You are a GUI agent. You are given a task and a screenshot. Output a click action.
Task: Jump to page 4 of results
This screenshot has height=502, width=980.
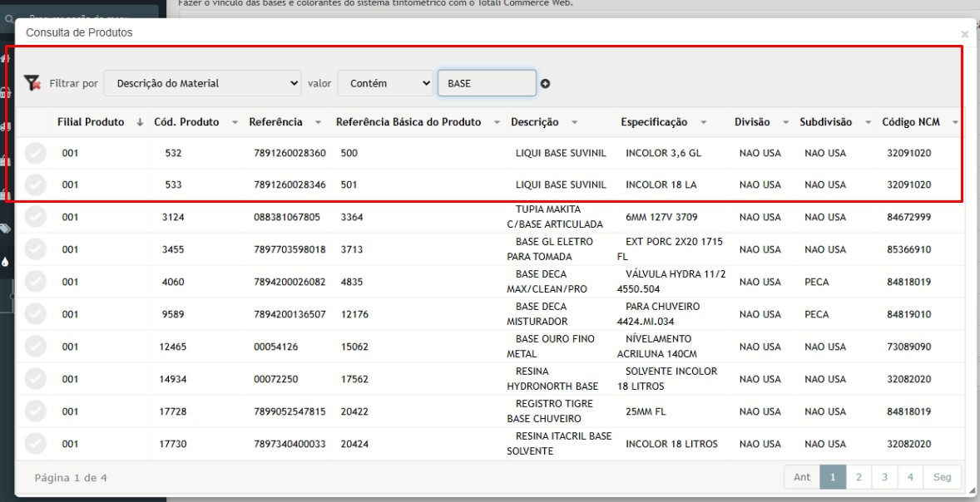pos(910,477)
